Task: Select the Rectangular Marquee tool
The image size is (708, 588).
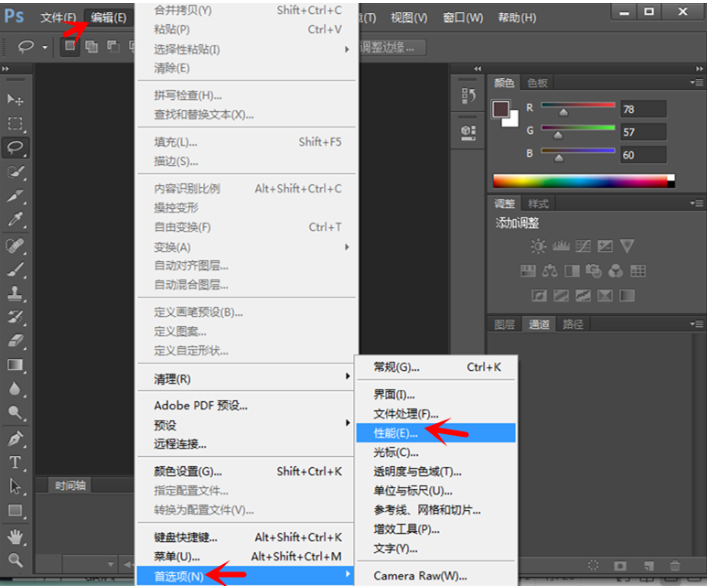Action: 16,124
